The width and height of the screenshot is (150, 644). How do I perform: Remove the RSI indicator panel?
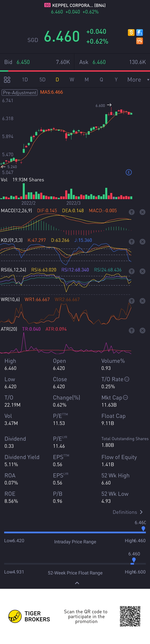pyautogui.click(x=142, y=271)
